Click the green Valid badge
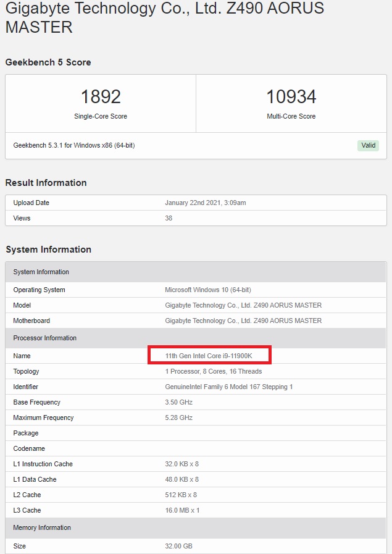This screenshot has height=554, width=392. tap(368, 146)
